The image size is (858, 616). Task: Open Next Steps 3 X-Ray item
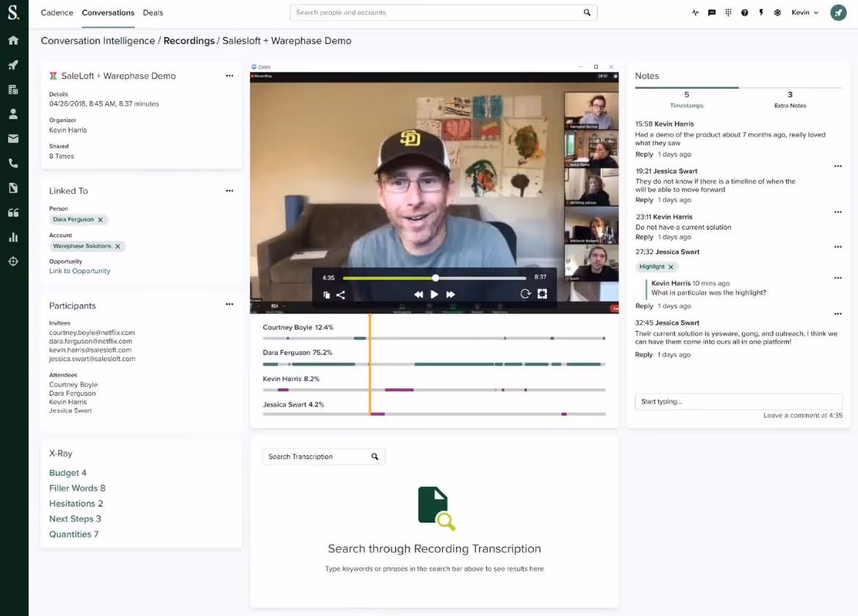coord(75,518)
